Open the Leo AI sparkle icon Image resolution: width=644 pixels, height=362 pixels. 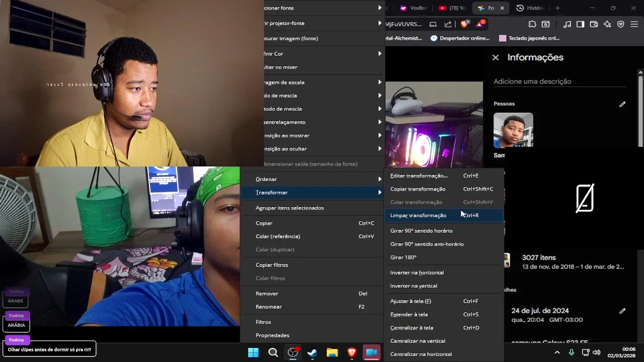[x=607, y=24]
